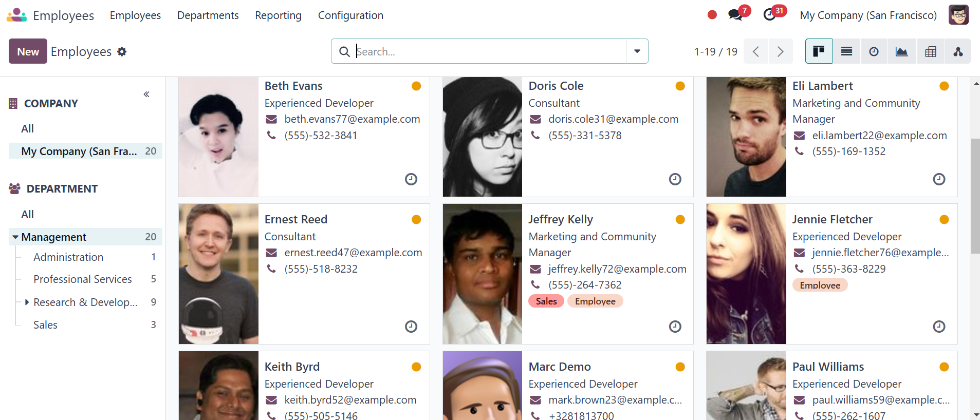Focus the Search input field
Screen dimensions: 980x420
(490, 51)
